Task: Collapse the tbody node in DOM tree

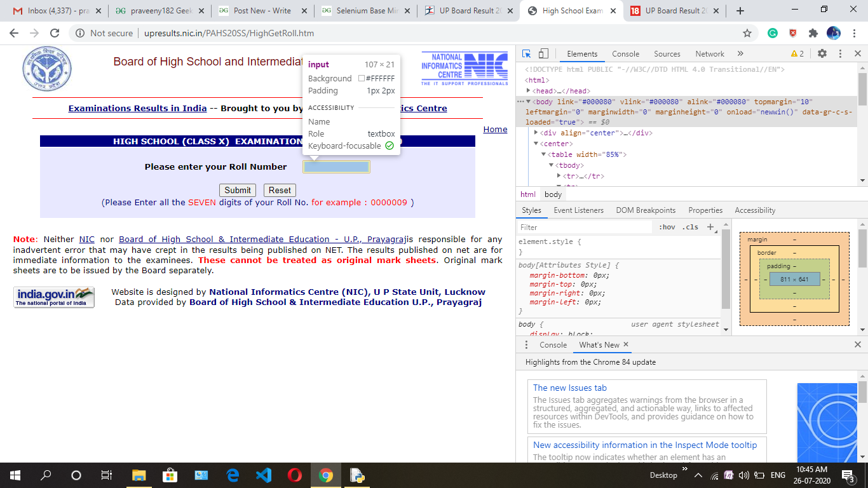Action: click(x=552, y=165)
